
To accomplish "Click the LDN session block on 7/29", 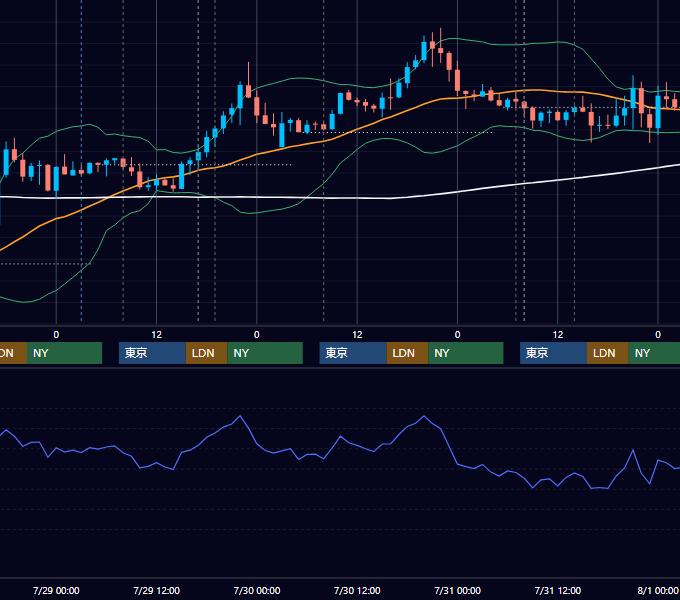I will point(206,353).
